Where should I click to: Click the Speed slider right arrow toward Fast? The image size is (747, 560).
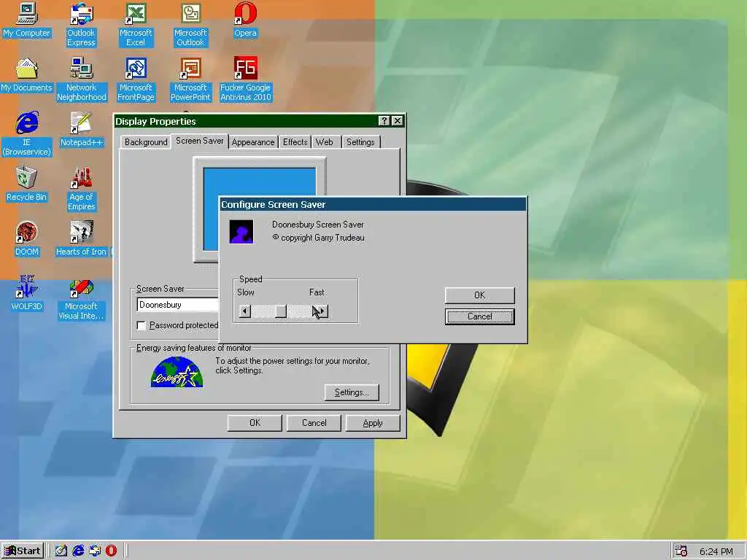[322, 311]
